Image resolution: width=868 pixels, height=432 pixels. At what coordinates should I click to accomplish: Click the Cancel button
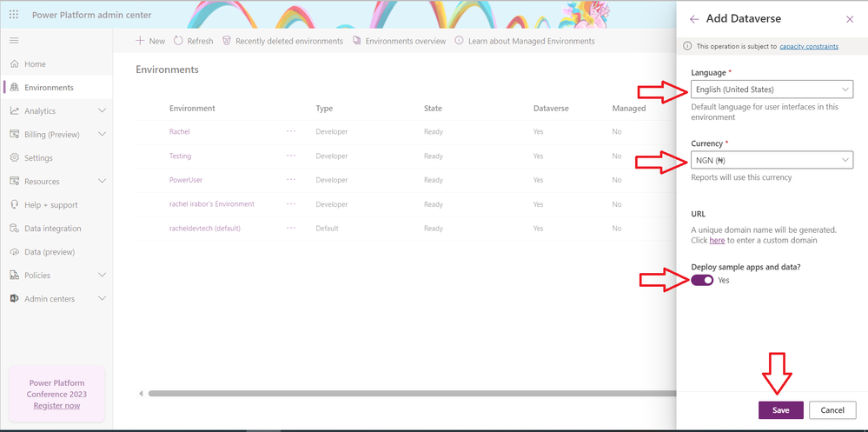pyautogui.click(x=832, y=410)
